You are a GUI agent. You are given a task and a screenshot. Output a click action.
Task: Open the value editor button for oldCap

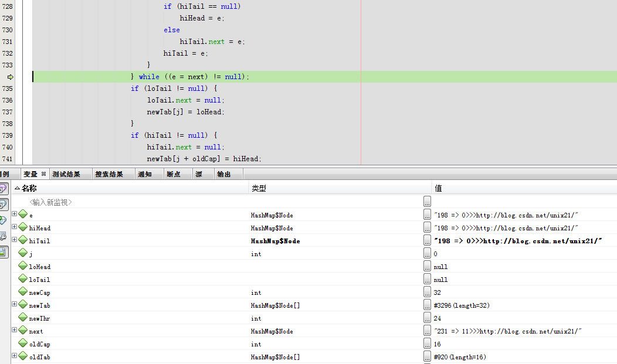(x=428, y=343)
